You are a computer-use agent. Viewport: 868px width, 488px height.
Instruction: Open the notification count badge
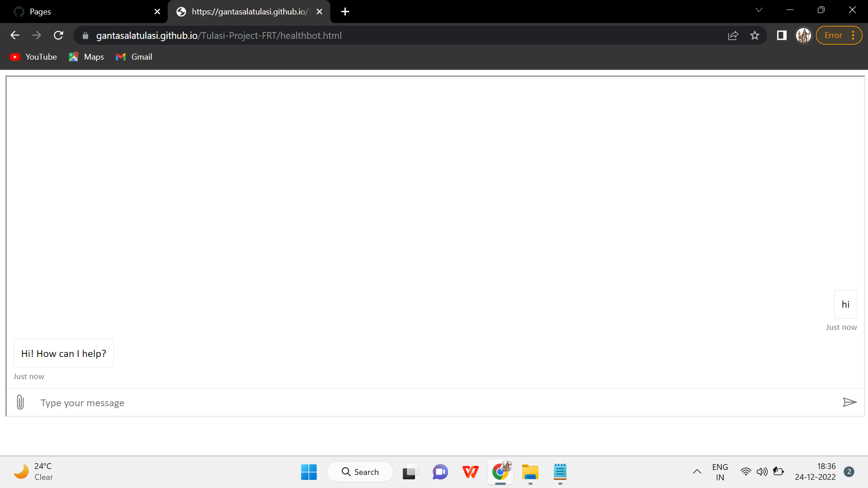849,472
